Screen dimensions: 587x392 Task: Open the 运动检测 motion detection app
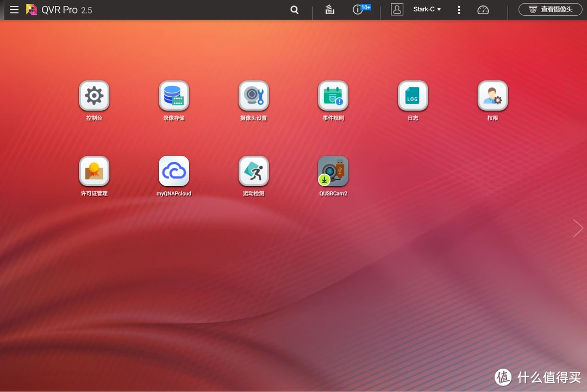pyautogui.click(x=253, y=171)
